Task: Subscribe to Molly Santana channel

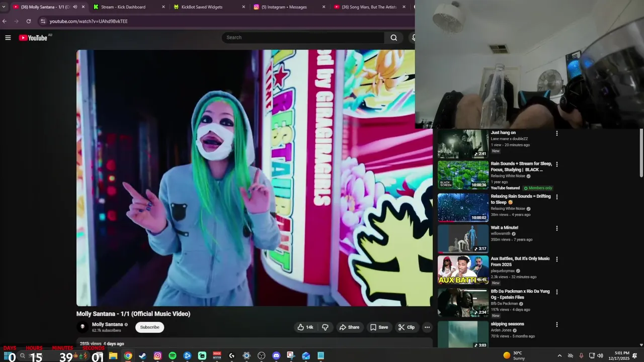Action: [149, 327]
